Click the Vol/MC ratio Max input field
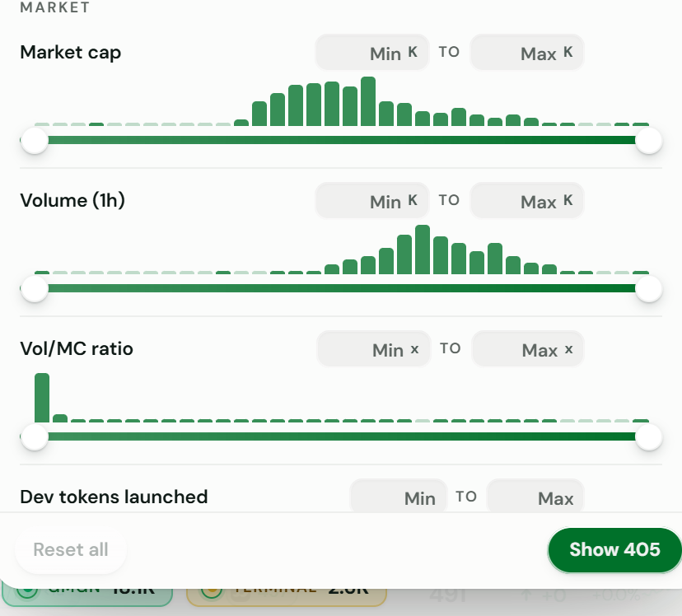Viewport: 682px width, 616px height. [528, 349]
